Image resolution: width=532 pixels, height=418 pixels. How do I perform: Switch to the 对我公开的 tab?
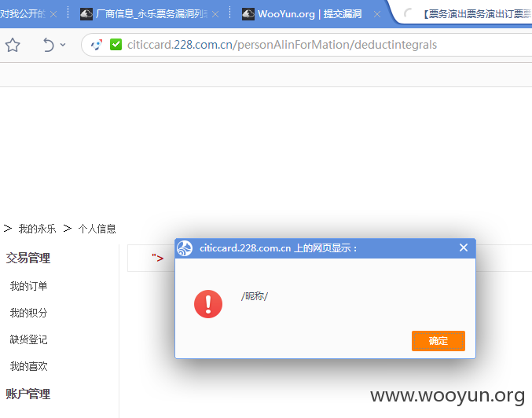pyautogui.click(x=22, y=14)
